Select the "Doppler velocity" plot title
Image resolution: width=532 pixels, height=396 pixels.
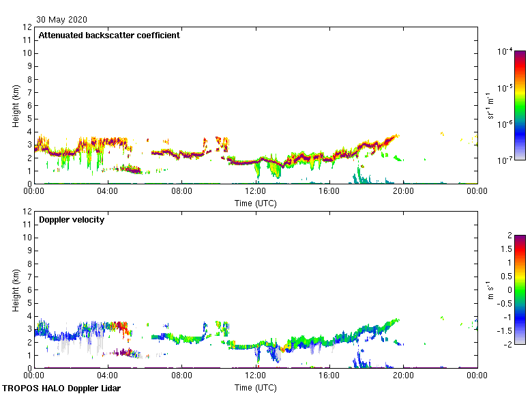click(72, 220)
